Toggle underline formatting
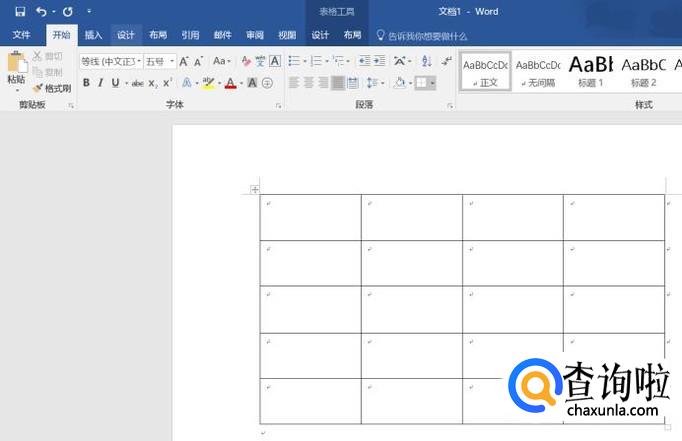This screenshot has height=441, width=682. pos(115,83)
